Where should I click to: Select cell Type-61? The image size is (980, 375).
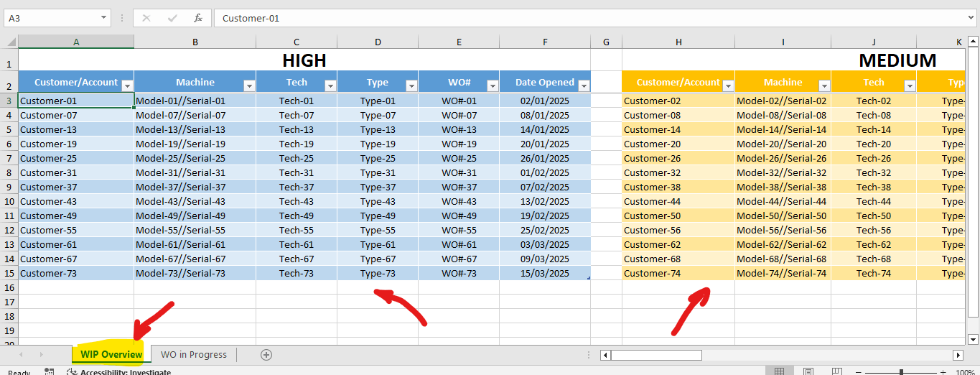(378, 244)
